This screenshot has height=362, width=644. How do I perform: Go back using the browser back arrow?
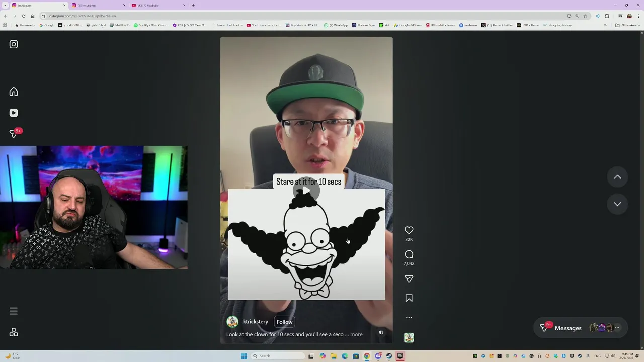pyautogui.click(x=6, y=16)
